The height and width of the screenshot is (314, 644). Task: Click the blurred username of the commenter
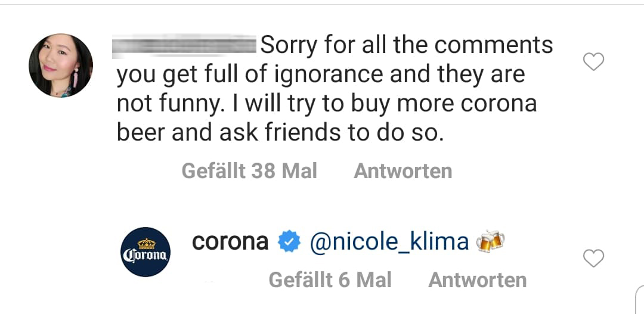[x=185, y=45]
